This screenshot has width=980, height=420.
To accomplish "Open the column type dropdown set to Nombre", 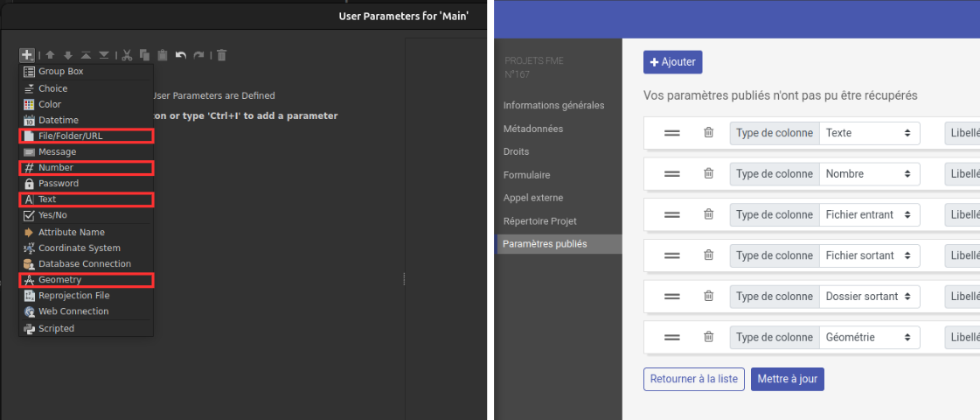I will 869,173.
